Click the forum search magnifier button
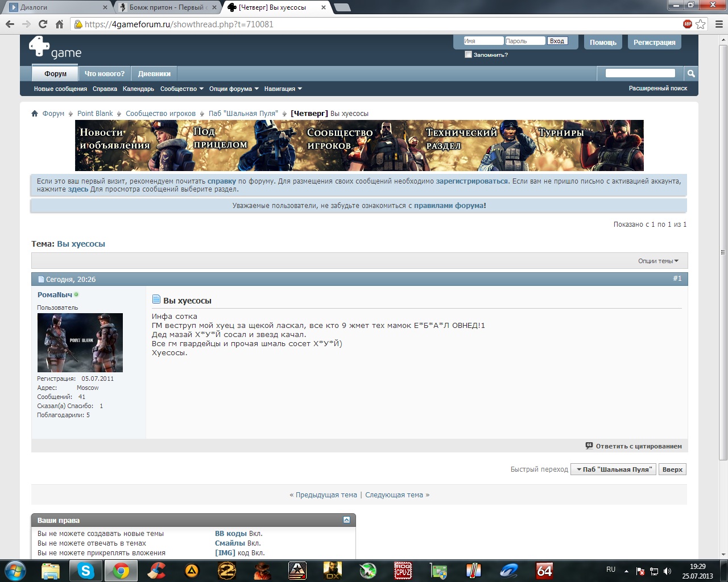The height and width of the screenshot is (582, 728). pyautogui.click(x=690, y=73)
